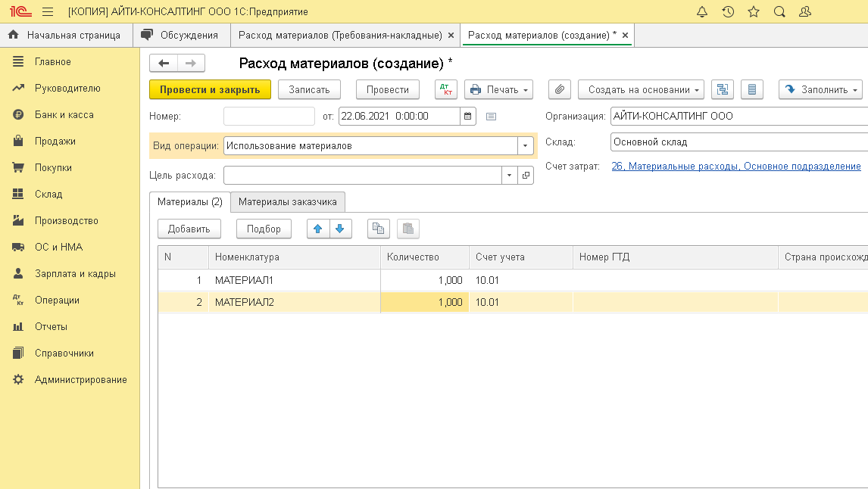868x489 pixels.
Task: Open the Создать на основании dropdown
Action: click(x=641, y=89)
